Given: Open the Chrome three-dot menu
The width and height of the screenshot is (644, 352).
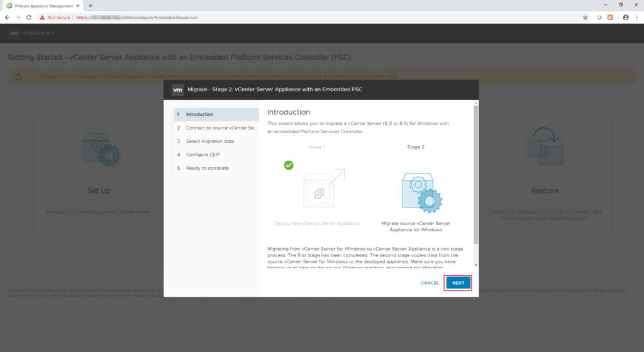Looking at the screenshot, I should [636, 17].
